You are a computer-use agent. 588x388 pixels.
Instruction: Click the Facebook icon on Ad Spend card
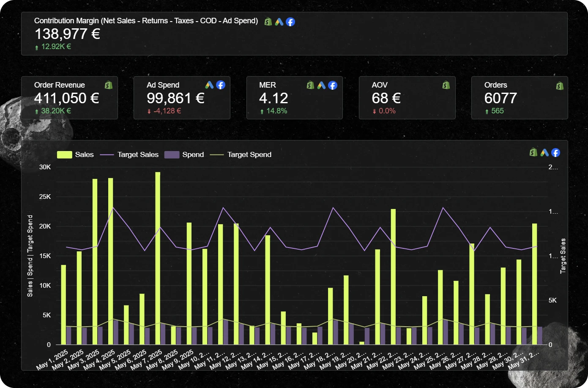click(221, 85)
